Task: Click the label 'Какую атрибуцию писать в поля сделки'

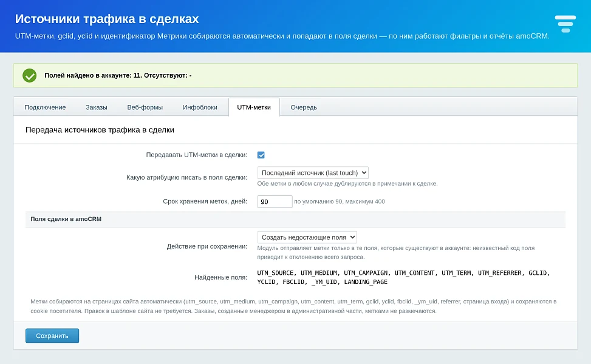Action: point(186,177)
